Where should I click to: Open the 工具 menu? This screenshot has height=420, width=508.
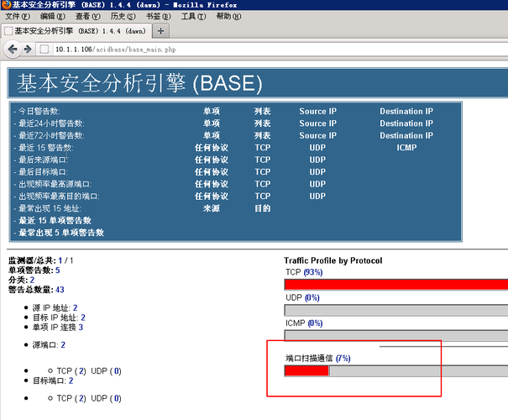pos(193,16)
